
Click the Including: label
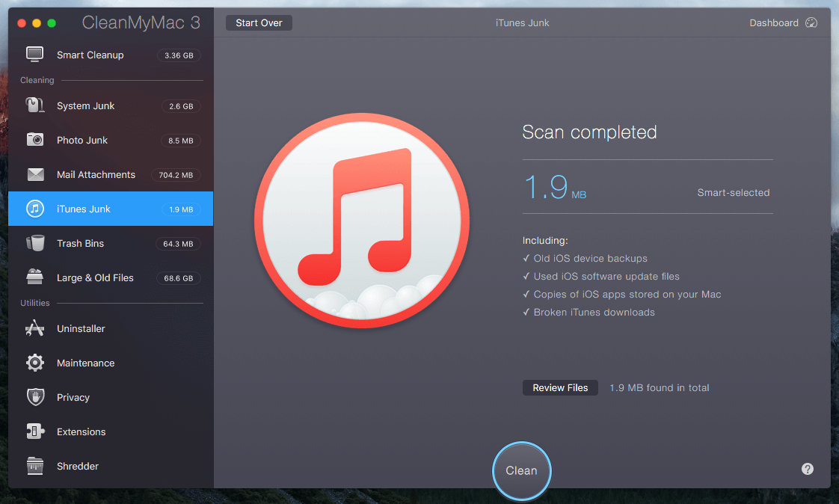545,241
